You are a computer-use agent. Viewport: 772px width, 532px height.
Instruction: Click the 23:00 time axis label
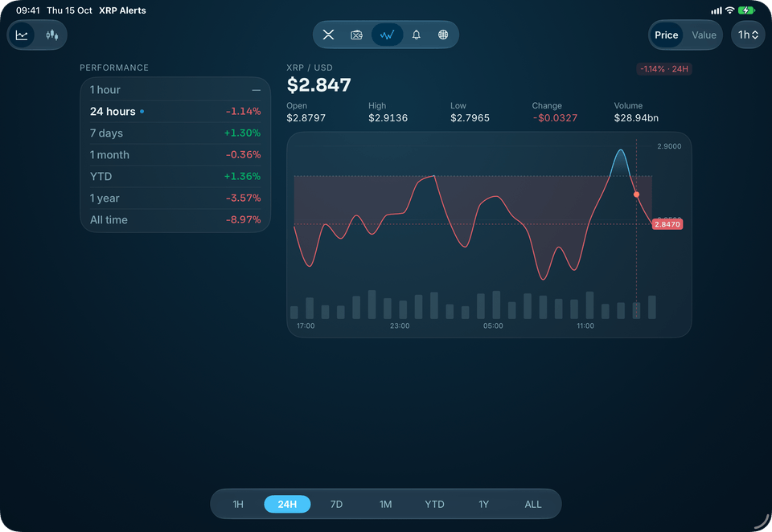[400, 325]
